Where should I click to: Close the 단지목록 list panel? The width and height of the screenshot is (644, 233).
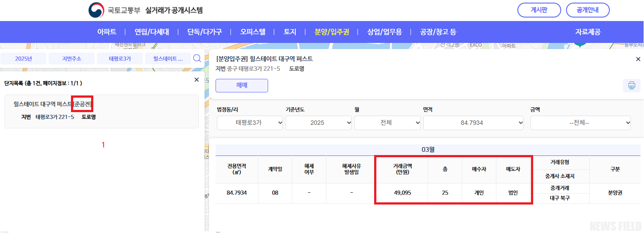click(196, 80)
